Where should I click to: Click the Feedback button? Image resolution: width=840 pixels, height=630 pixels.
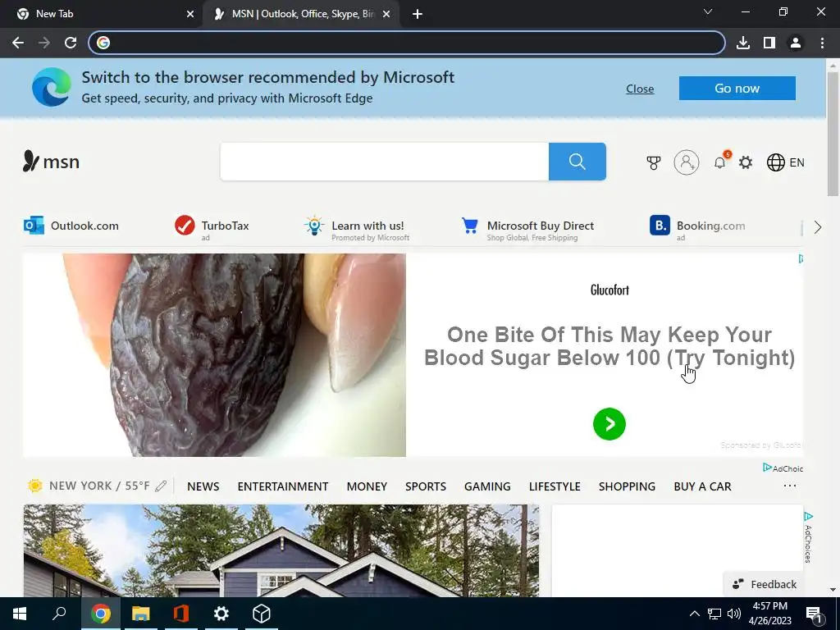tap(765, 584)
